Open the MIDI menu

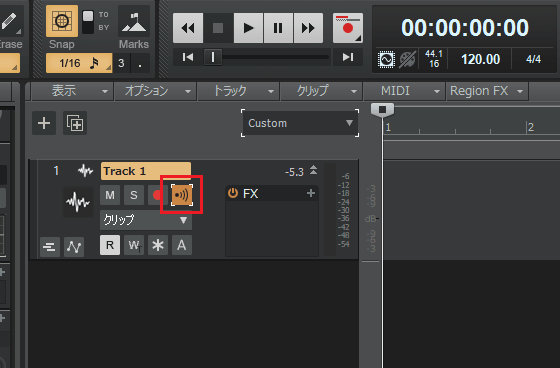click(404, 91)
